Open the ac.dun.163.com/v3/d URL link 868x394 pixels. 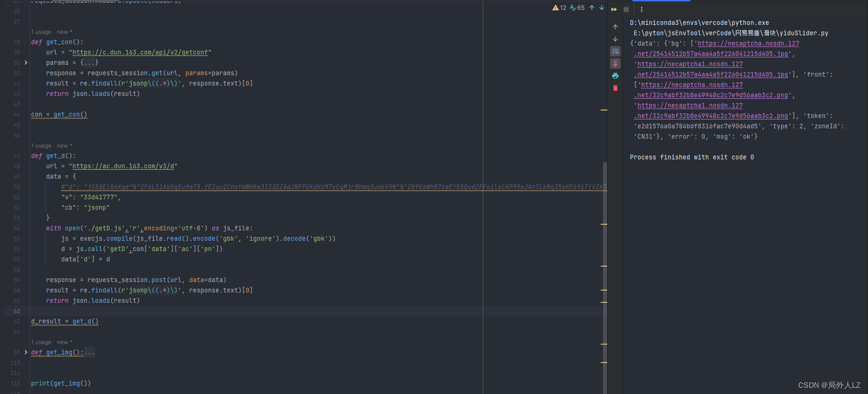[123, 166]
